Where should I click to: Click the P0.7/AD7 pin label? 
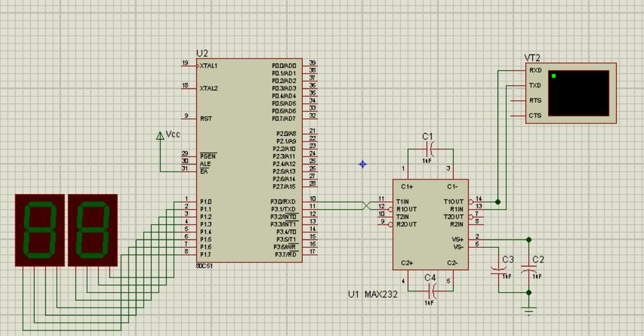(x=284, y=119)
